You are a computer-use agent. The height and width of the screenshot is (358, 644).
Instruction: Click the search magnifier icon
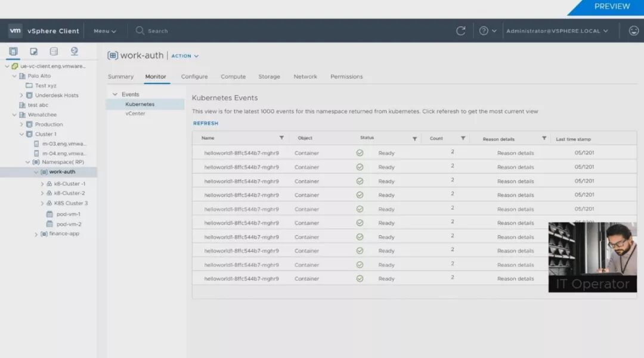tap(140, 31)
